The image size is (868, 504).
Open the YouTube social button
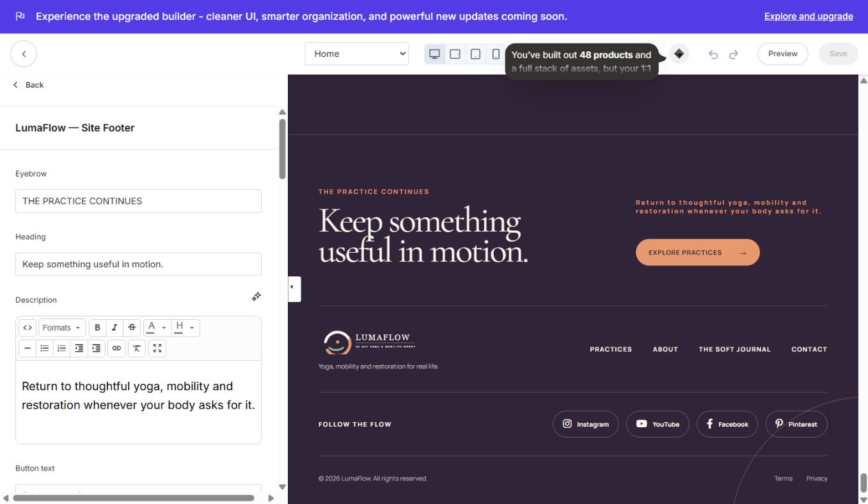658,424
